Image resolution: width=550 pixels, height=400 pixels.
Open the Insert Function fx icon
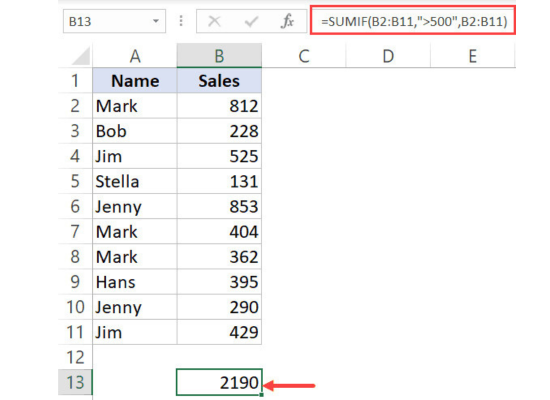[x=287, y=21]
